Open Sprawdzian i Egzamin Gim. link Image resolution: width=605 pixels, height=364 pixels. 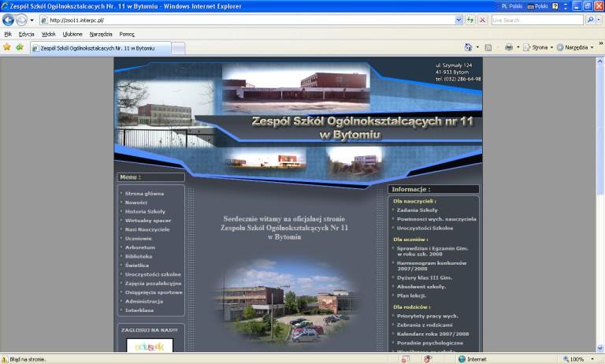[432, 251]
